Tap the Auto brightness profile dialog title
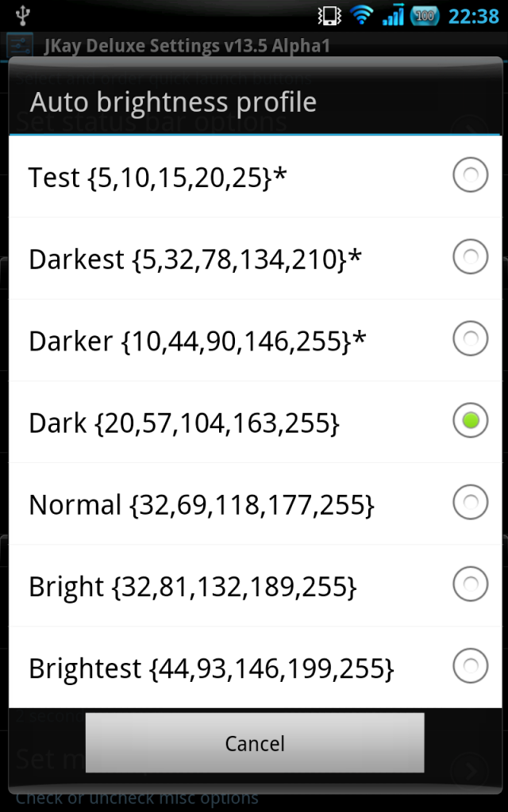 (x=173, y=102)
